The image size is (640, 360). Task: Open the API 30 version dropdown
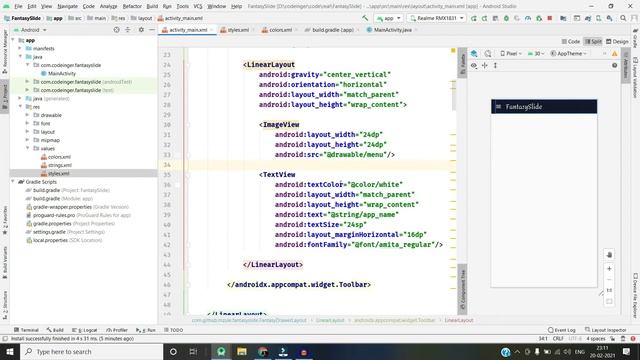point(536,53)
